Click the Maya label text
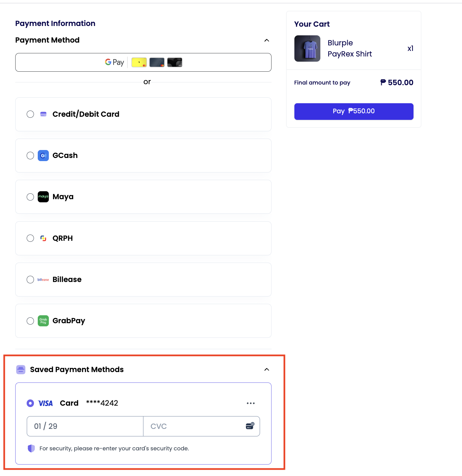 pos(63,197)
